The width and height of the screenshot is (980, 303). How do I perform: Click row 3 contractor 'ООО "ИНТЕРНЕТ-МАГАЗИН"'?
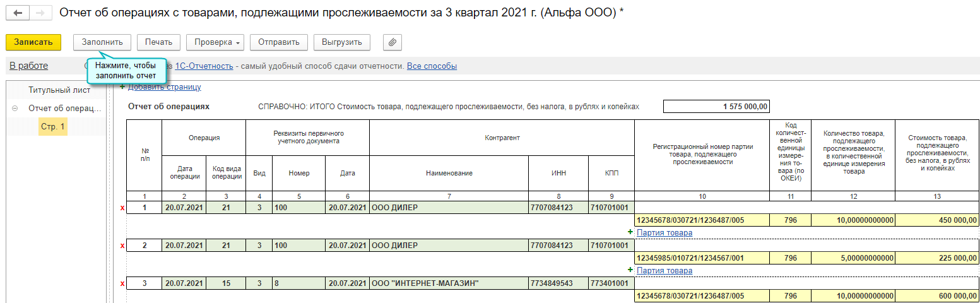pyautogui.click(x=449, y=283)
